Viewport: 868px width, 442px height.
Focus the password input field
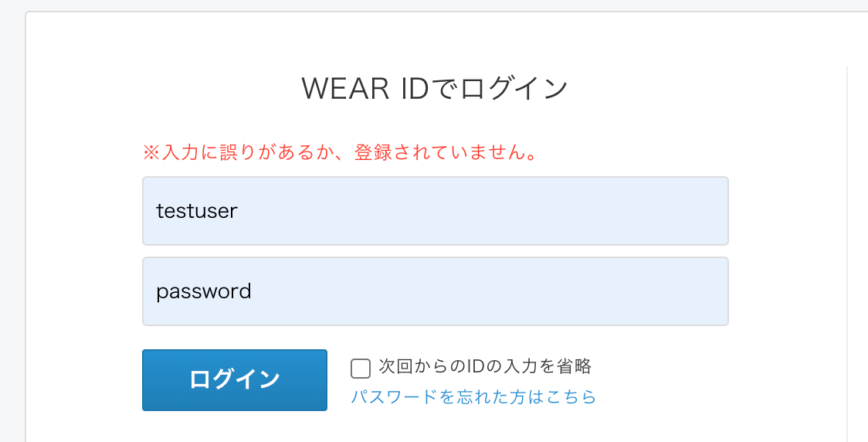coord(435,291)
